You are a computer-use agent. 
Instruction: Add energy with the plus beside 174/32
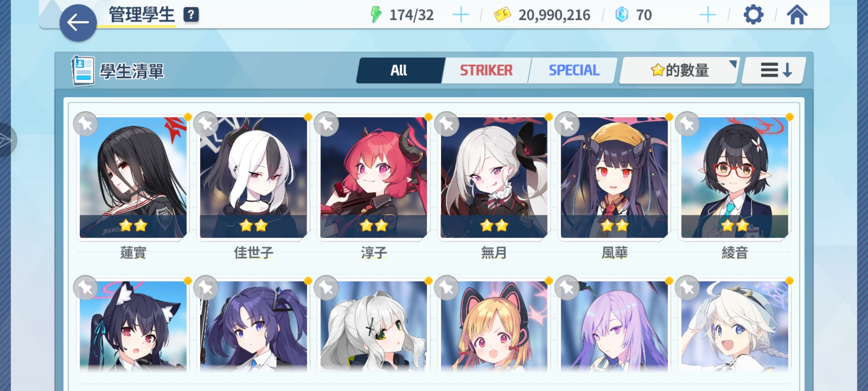pyautogui.click(x=461, y=15)
